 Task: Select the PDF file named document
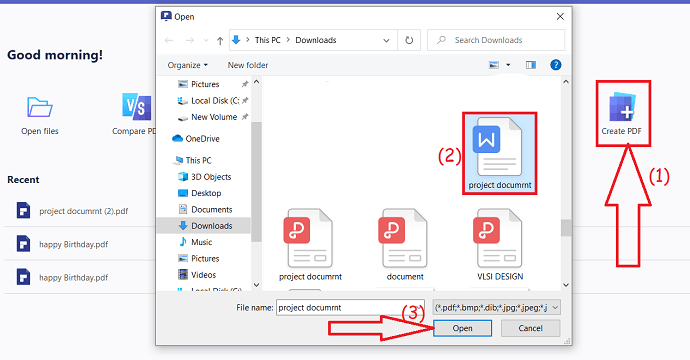pos(405,244)
